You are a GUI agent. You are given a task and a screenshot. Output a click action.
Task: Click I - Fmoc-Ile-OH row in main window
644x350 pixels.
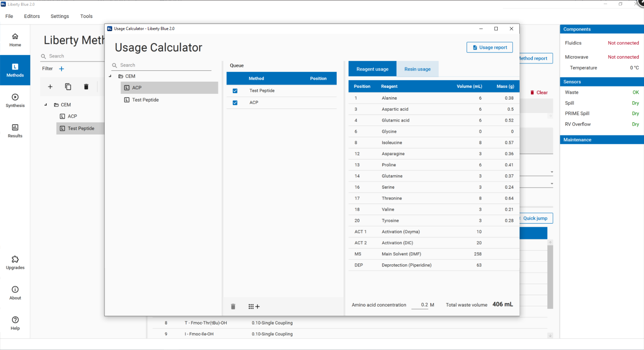coord(349,334)
